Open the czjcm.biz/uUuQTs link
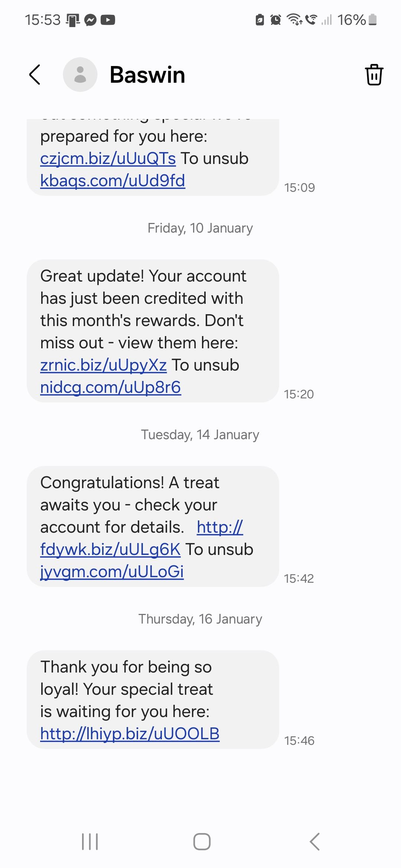Screen dimensions: 401x868 108,159
